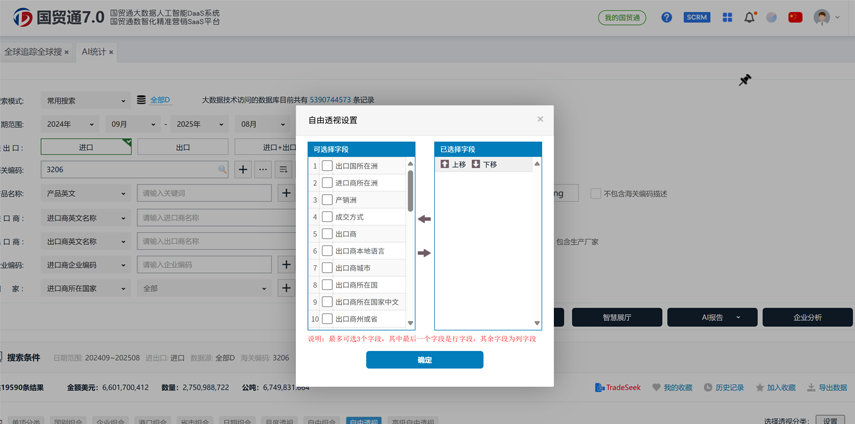The image size is (855, 424).
Task: Click the available fields list scrollbar
Action: coord(410,190)
